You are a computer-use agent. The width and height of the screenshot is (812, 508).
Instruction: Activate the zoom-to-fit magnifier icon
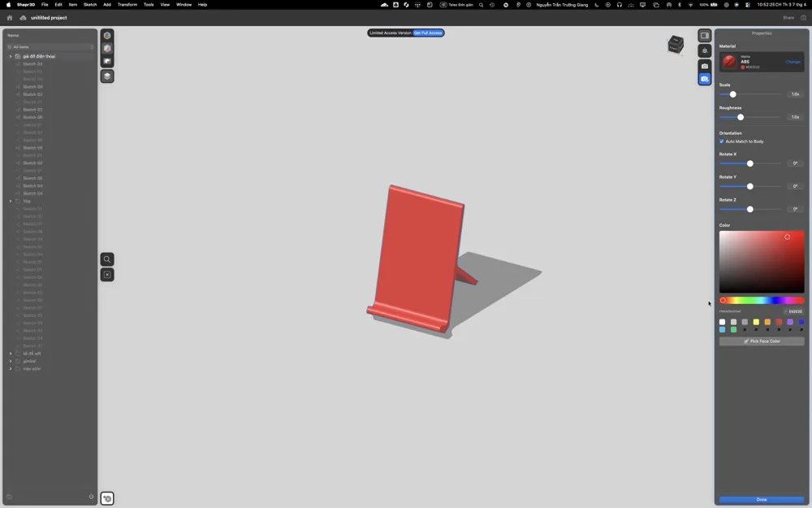tap(106, 259)
